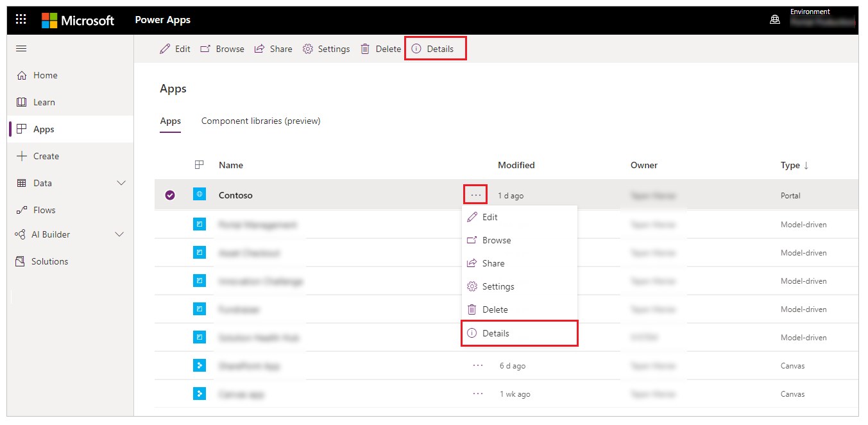
Task: Click Details info button in top toolbar
Action: click(x=434, y=49)
